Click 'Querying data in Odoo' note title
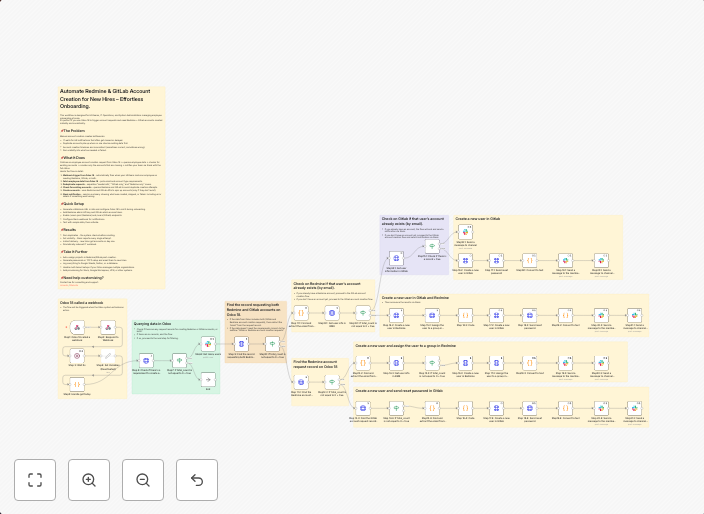The image size is (704, 514). [x=152, y=324]
